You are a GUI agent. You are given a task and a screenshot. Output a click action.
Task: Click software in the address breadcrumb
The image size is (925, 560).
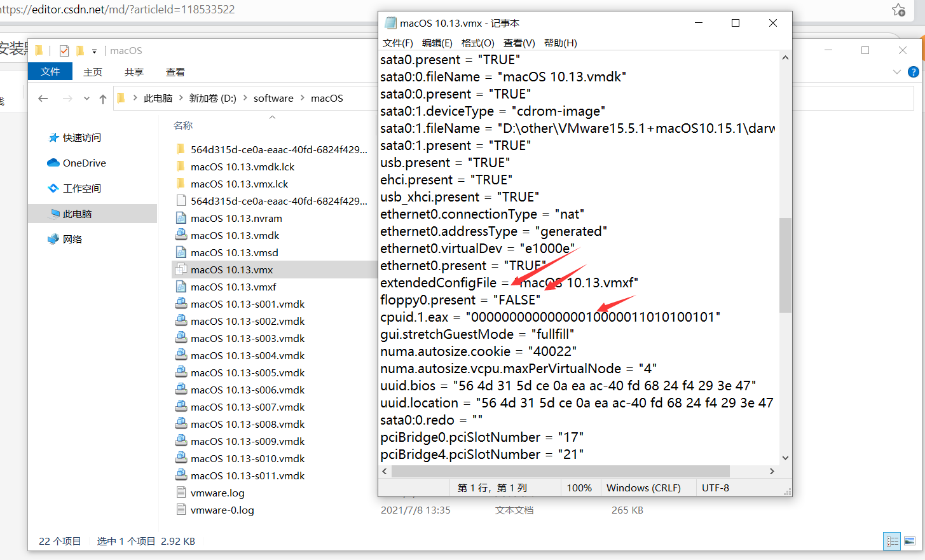click(273, 99)
